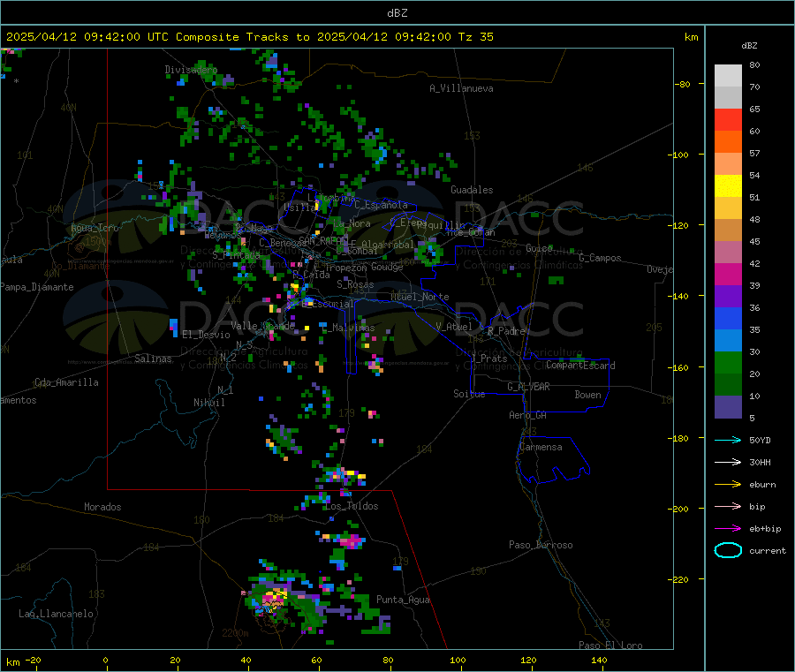The image size is (795, 672).
Task: Click the 140 tick on bottom km axis
Action: [x=599, y=660]
